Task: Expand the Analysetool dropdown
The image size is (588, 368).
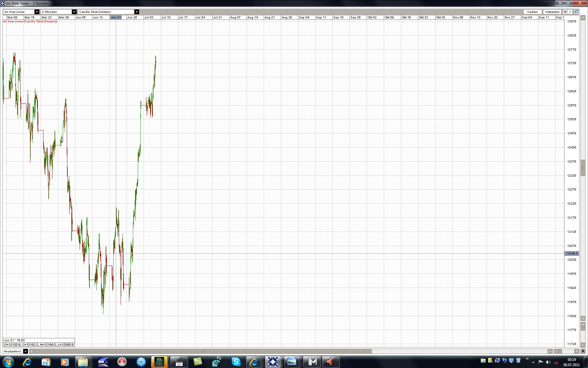Action: pos(25,351)
